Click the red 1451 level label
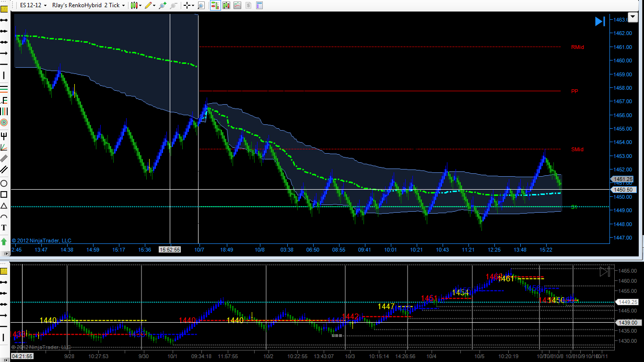Screen dimensions: 644x362 pos(430,298)
